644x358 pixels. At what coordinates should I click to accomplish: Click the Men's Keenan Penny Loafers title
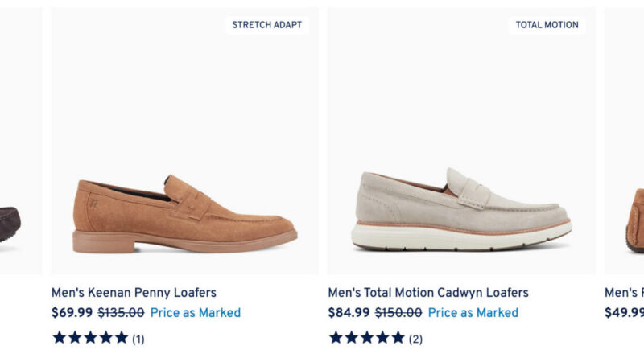pyautogui.click(x=134, y=293)
